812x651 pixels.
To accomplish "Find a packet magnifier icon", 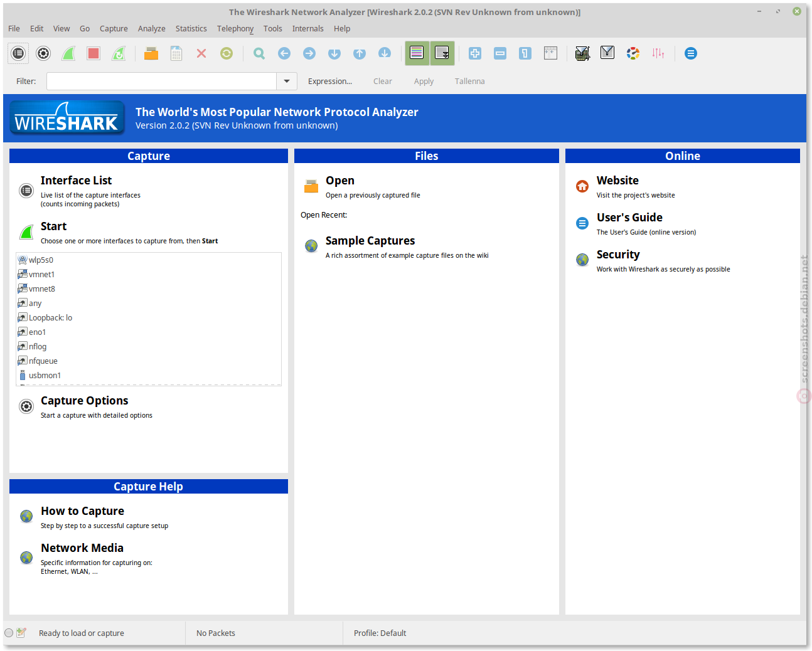I will (259, 53).
